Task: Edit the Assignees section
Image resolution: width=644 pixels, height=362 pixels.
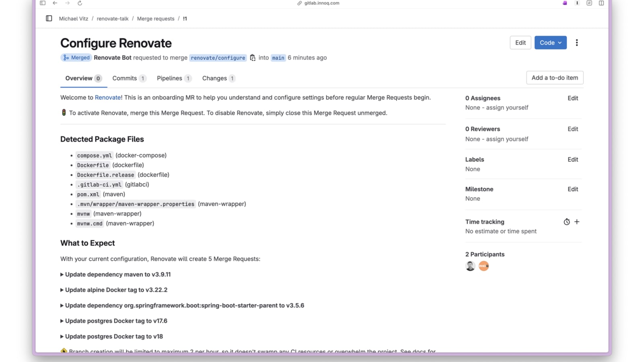Action: coord(573,98)
